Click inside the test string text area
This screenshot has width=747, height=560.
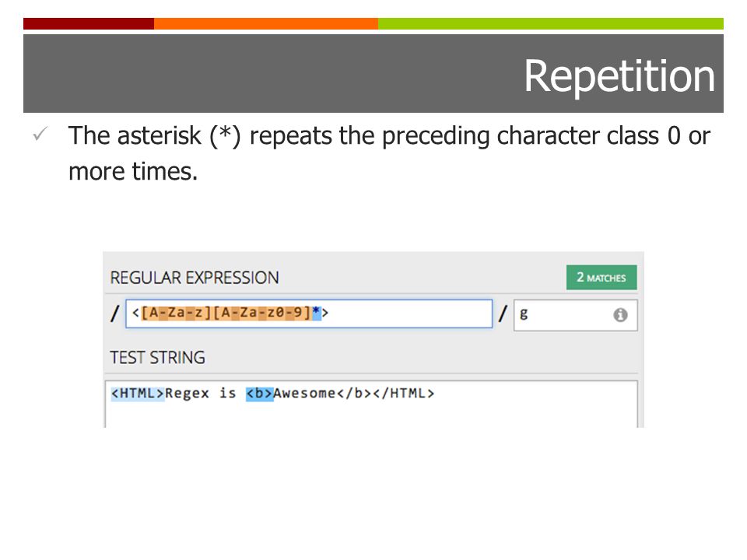point(371,404)
